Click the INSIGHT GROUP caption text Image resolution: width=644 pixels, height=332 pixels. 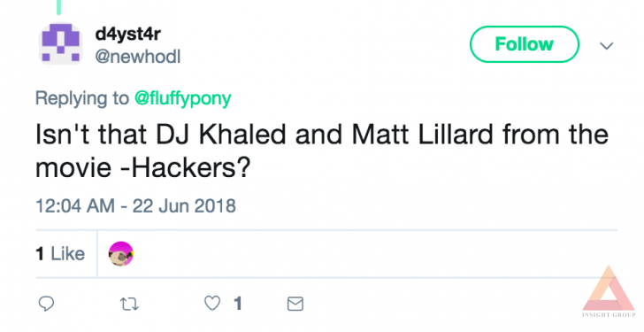[609, 315]
